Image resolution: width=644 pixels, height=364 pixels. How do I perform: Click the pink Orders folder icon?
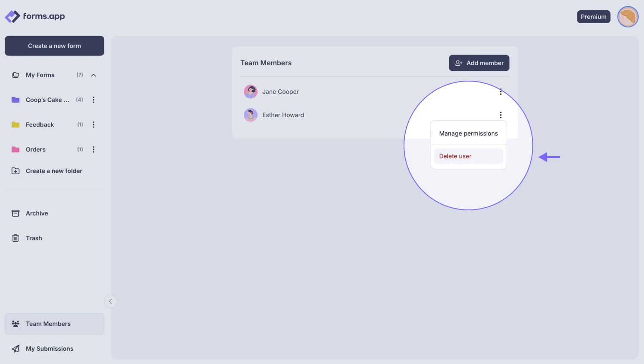[x=15, y=149]
